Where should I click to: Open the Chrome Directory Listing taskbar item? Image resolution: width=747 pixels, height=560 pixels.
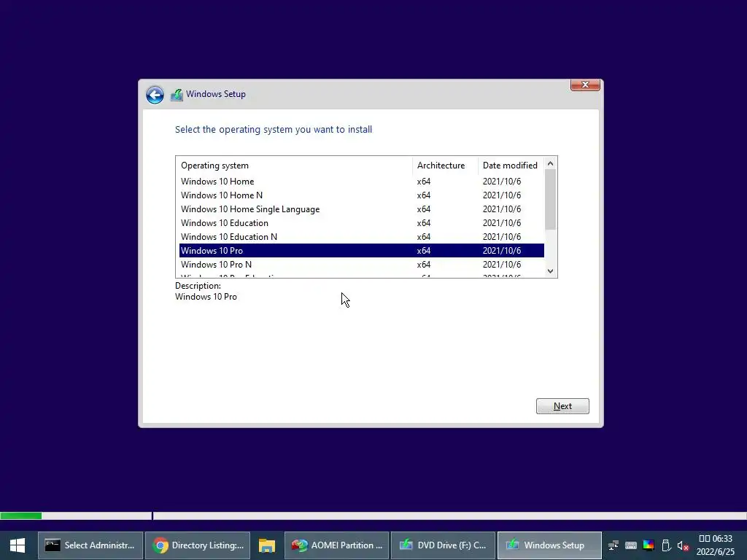point(198,545)
